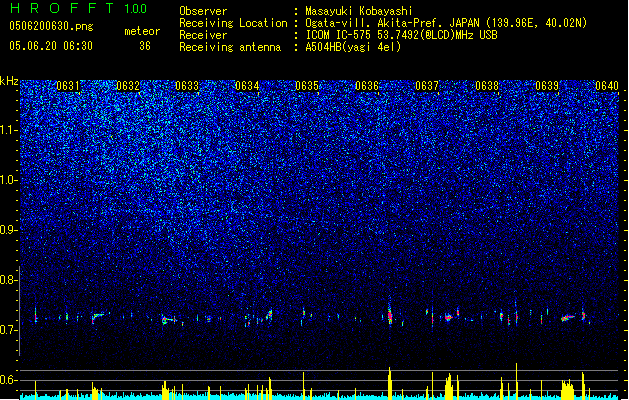Click the tallest yellow spike near 0638
Viewport: 629px width, 400px height.
point(517,381)
